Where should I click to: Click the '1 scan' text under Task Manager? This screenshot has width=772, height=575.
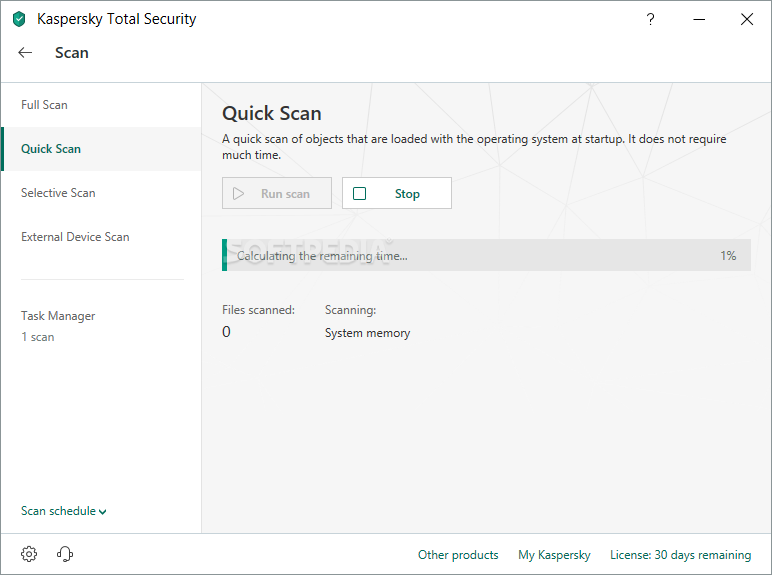pyautogui.click(x=37, y=337)
